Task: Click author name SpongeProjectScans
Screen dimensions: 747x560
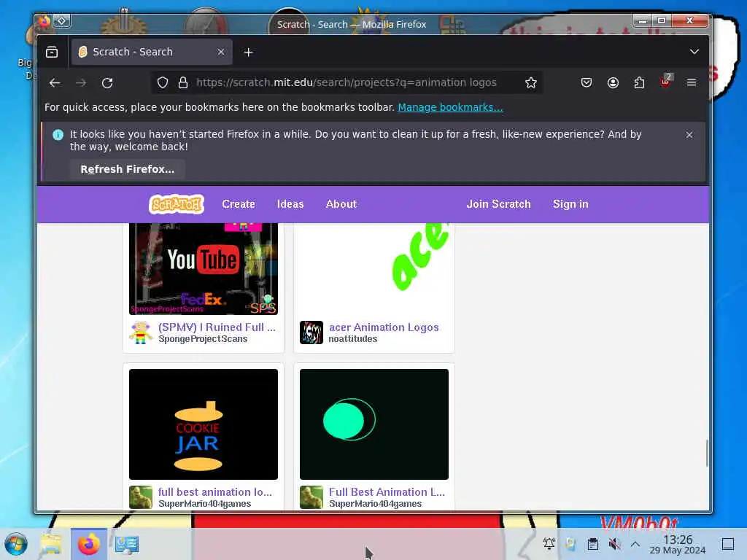Action: click(203, 339)
